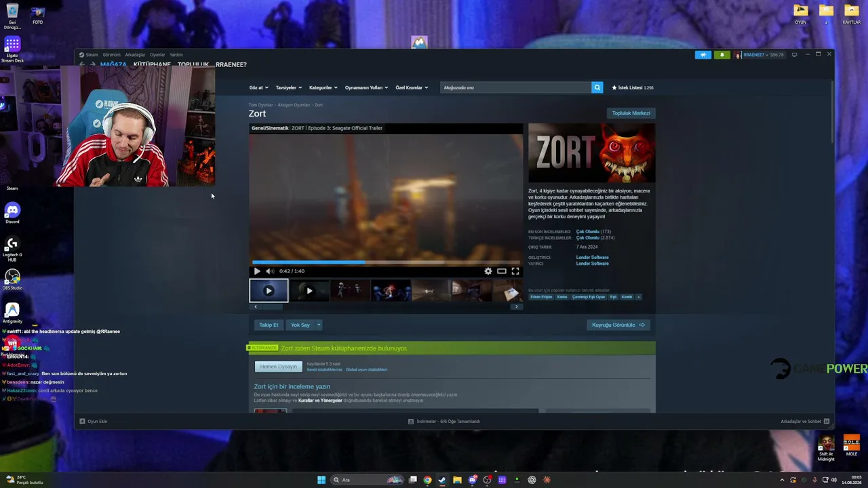Viewport: 868px width, 488px height.
Task: Open the OBS Studio desktop icon
Action: pos(12,279)
